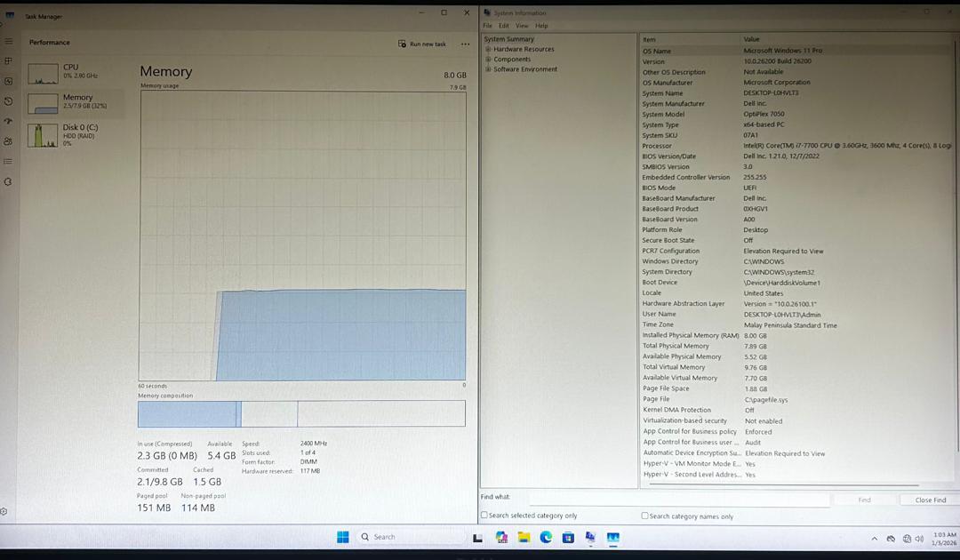This screenshot has height=560, width=960.
Task: Open the View menu in System Information
Action: pyautogui.click(x=522, y=26)
